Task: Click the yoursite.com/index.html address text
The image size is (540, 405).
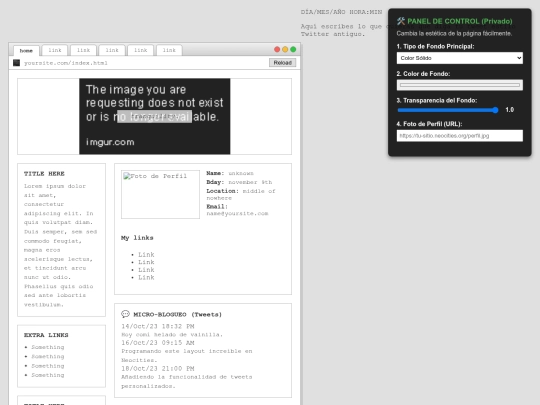Action: tap(66, 63)
